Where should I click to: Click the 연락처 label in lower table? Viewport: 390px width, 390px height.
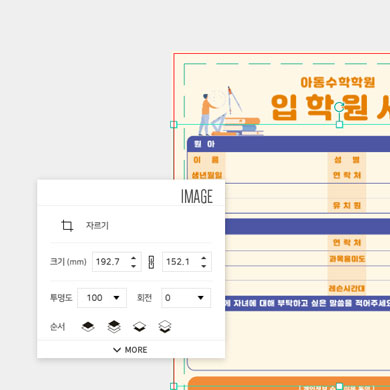(x=347, y=242)
